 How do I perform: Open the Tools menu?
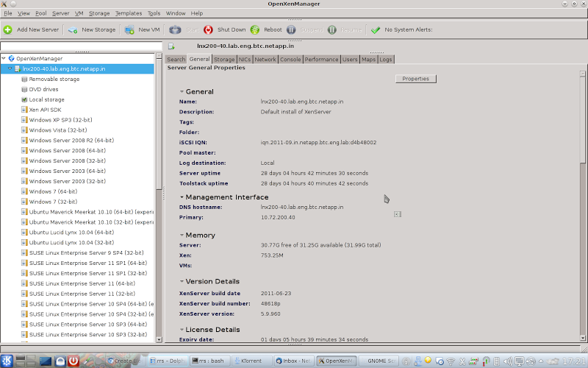154,13
